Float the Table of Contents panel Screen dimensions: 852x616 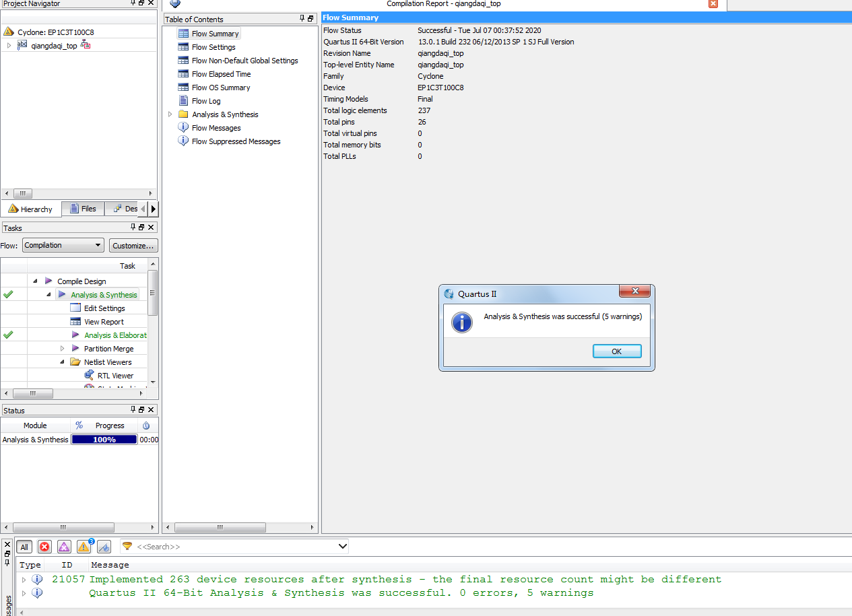[310, 19]
